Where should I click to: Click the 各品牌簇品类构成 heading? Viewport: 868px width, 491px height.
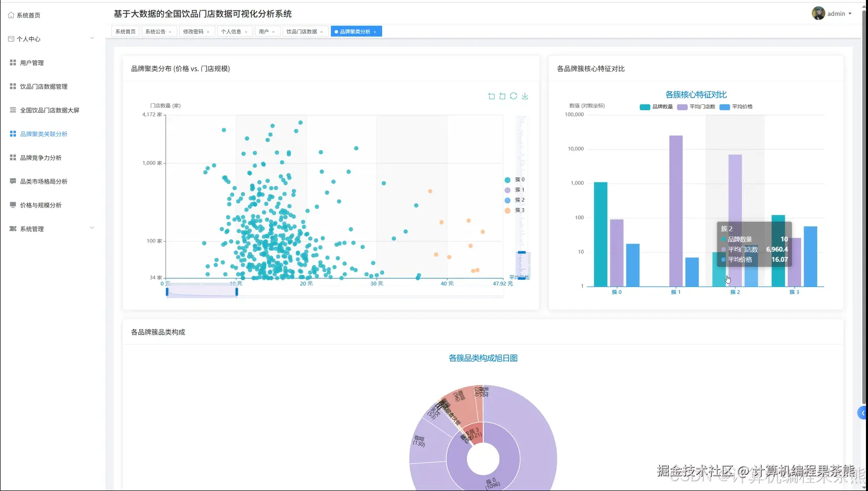[158, 332]
